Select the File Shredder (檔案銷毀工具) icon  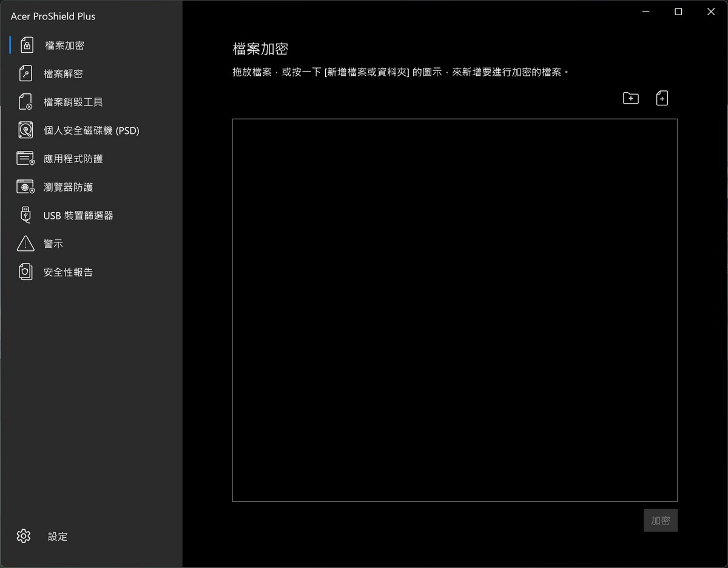point(25,102)
